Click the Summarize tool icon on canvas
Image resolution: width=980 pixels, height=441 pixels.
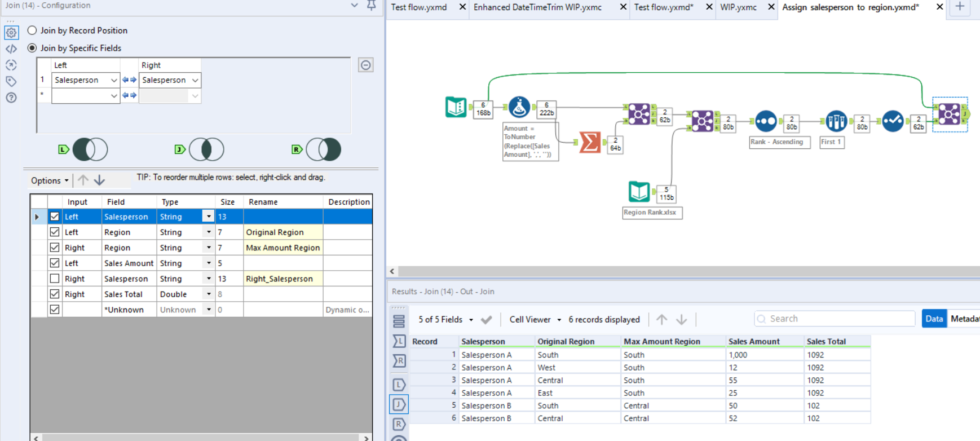pyautogui.click(x=590, y=142)
